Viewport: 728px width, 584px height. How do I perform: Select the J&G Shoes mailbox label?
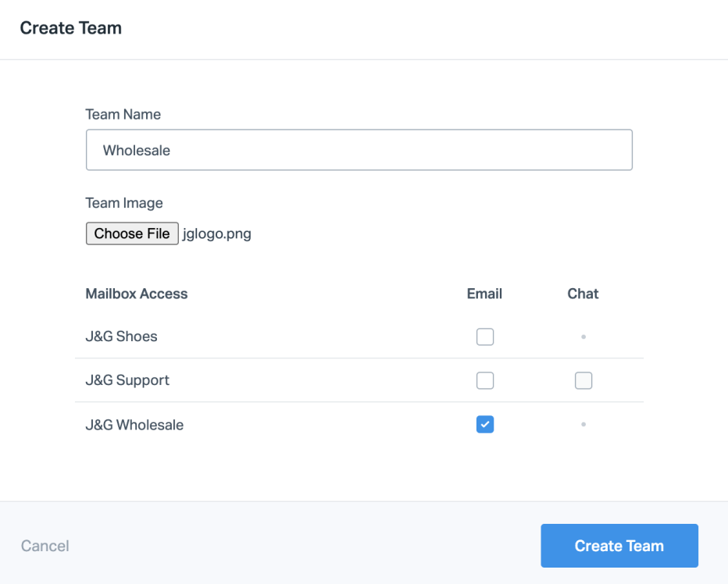click(x=121, y=337)
